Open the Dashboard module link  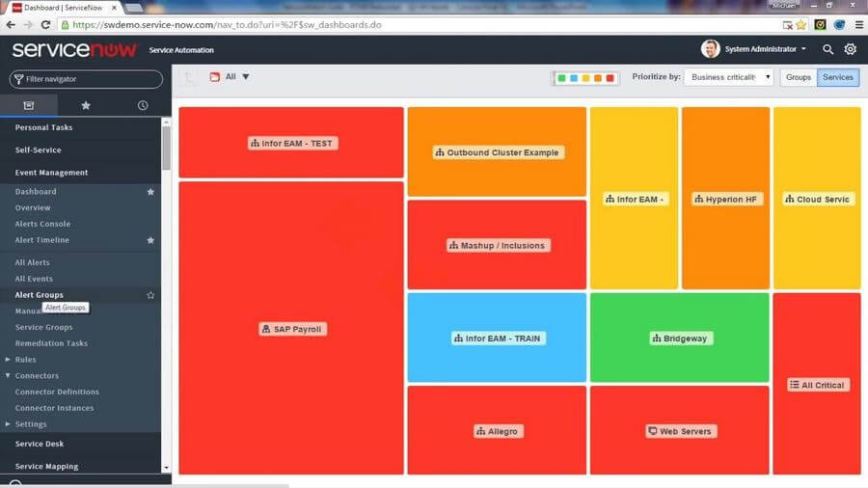36,191
